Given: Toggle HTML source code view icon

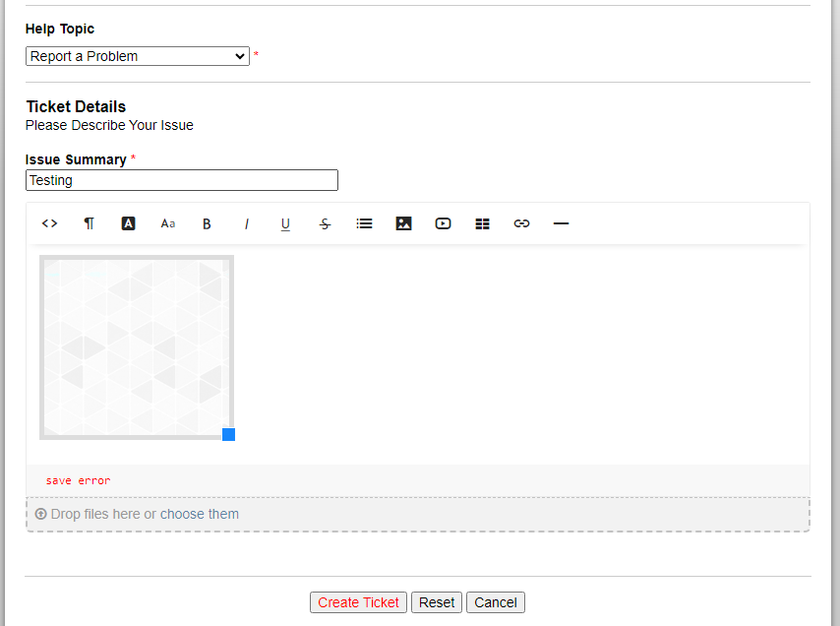Looking at the screenshot, I should point(50,223).
